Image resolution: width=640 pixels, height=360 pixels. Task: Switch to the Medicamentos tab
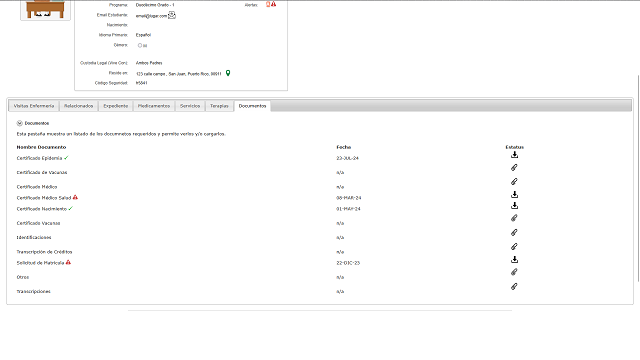154,106
